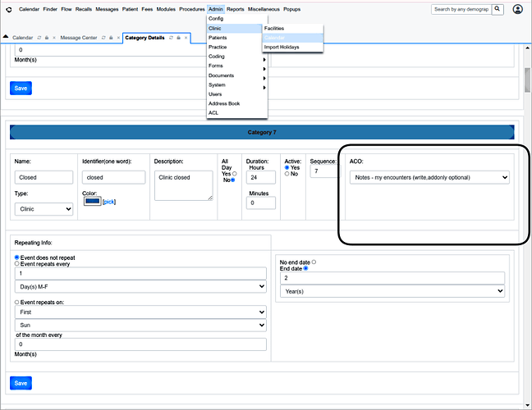The height and width of the screenshot is (410, 532).
Task: Click the vertical scrollbar thumb
Action: (527, 80)
